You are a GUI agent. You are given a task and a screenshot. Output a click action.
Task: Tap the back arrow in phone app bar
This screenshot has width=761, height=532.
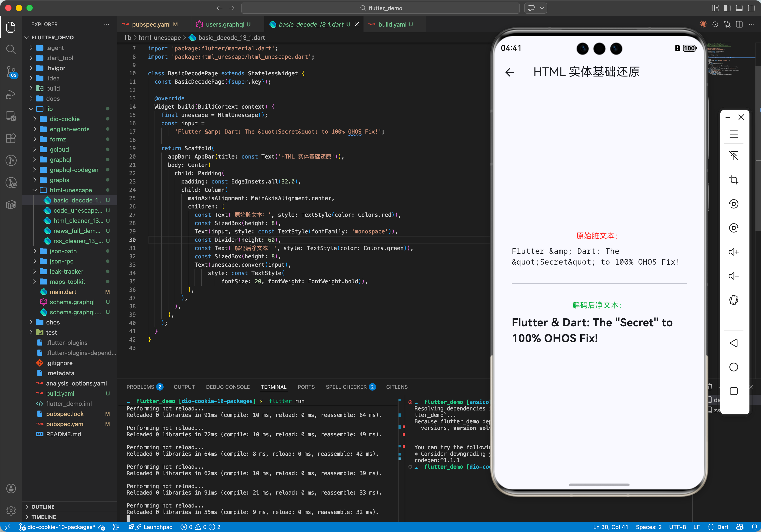[x=509, y=72]
